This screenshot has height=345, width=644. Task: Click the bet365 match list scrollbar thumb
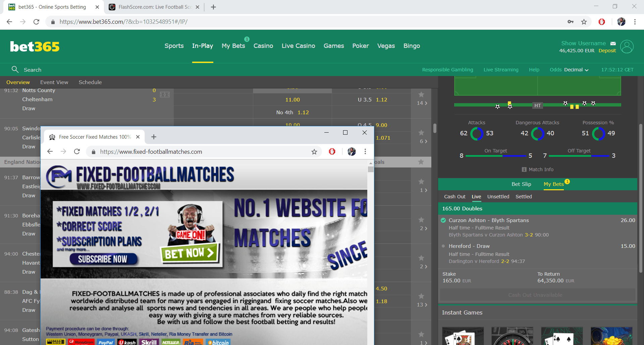(435, 128)
